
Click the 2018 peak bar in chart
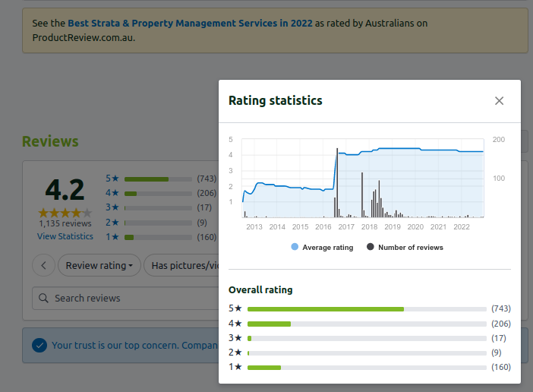click(362, 196)
